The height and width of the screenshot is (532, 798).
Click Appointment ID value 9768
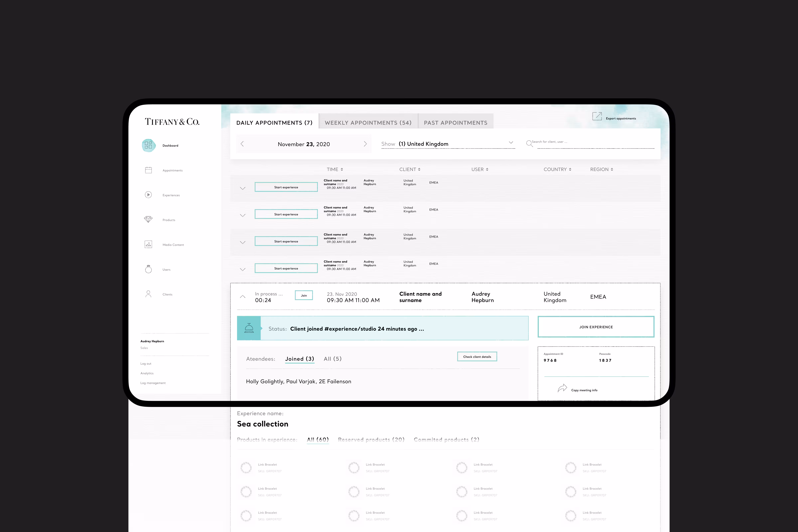(x=550, y=360)
